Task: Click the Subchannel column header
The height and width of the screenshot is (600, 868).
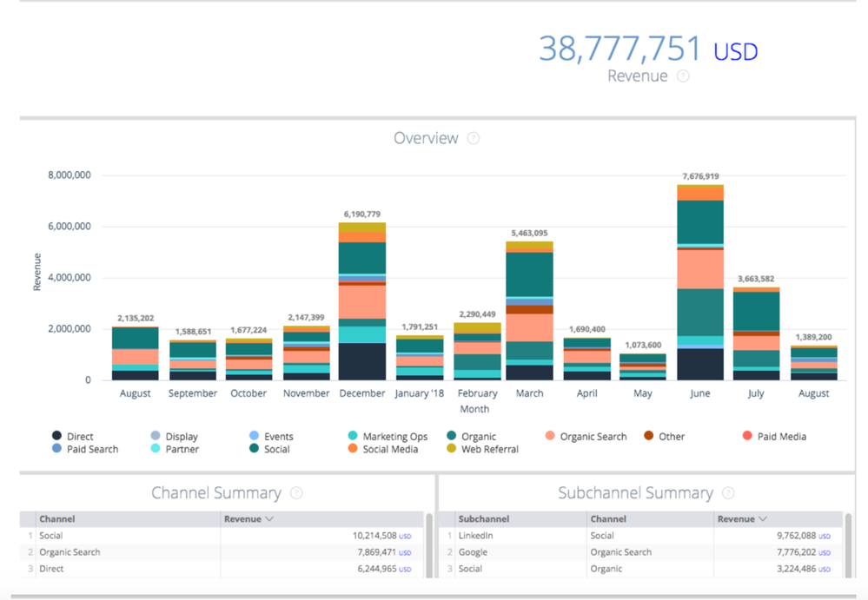Action: click(x=485, y=519)
